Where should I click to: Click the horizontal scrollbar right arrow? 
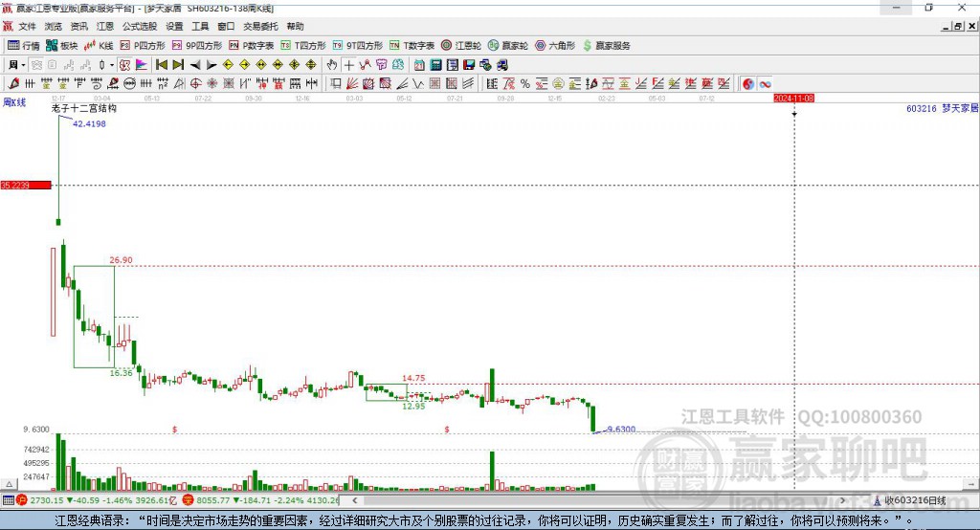(842, 500)
